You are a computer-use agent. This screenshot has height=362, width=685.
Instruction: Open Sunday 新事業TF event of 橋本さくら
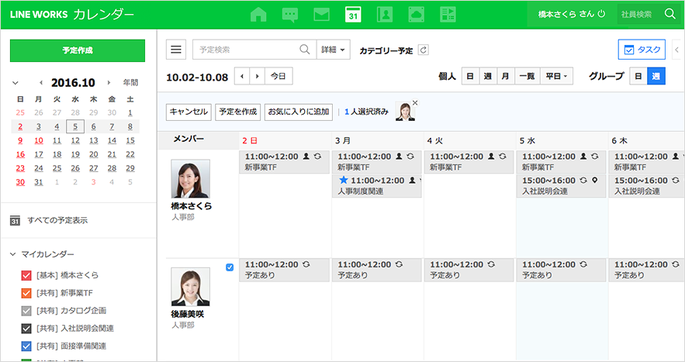pyautogui.click(x=284, y=162)
